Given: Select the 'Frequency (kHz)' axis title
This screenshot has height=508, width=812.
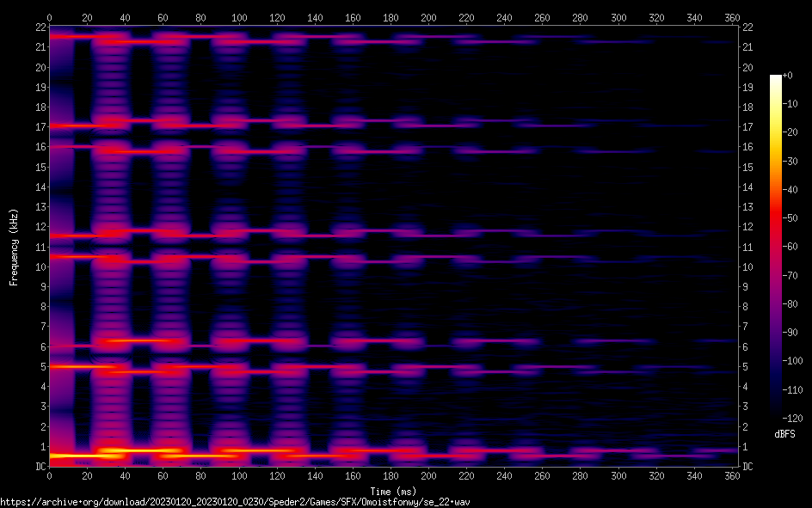Looking at the screenshot, I should click(x=13, y=247).
